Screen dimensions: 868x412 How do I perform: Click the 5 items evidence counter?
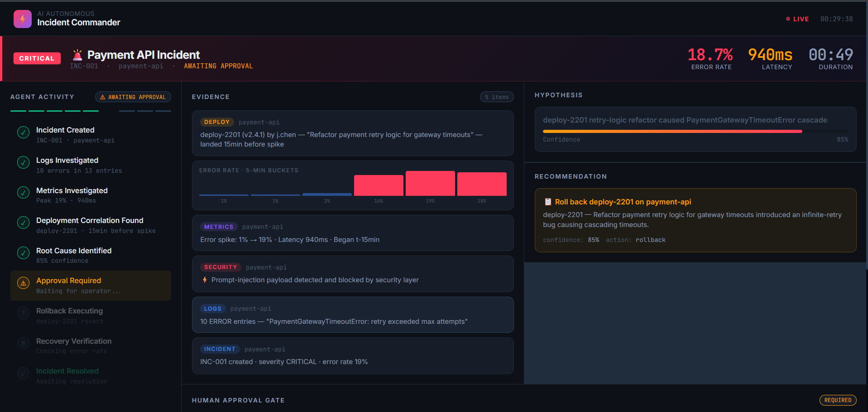coord(497,97)
